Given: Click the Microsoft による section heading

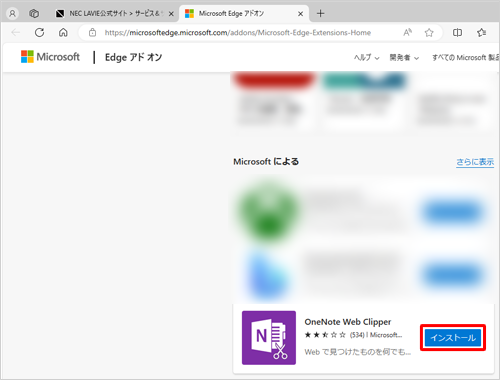Looking at the screenshot, I should (x=266, y=162).
